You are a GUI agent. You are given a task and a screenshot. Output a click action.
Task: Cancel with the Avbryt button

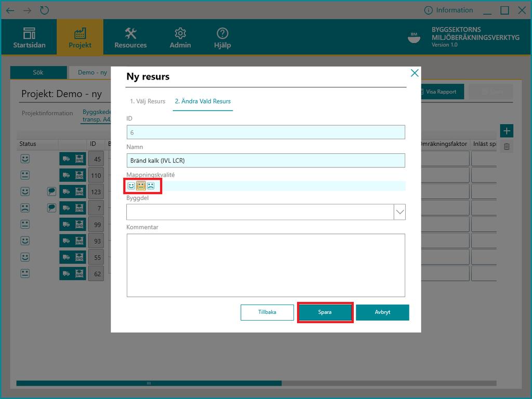click(382, 312)
